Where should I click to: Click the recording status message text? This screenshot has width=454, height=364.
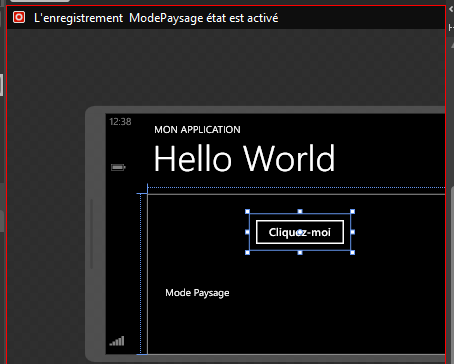point(156,18)
